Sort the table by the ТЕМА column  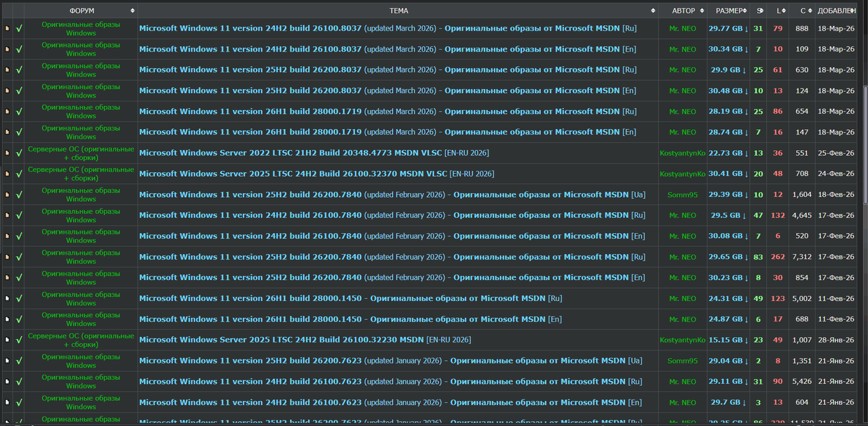coord(398,11)
